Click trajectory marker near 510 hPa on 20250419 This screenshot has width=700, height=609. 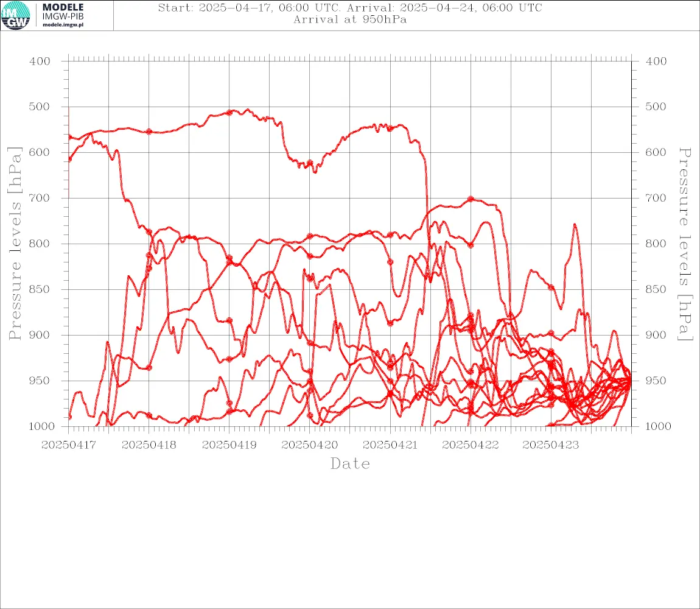point(229,113)
